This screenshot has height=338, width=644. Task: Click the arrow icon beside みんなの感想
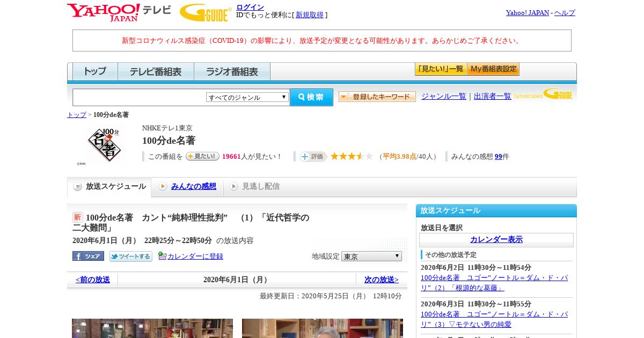[163, 186]
